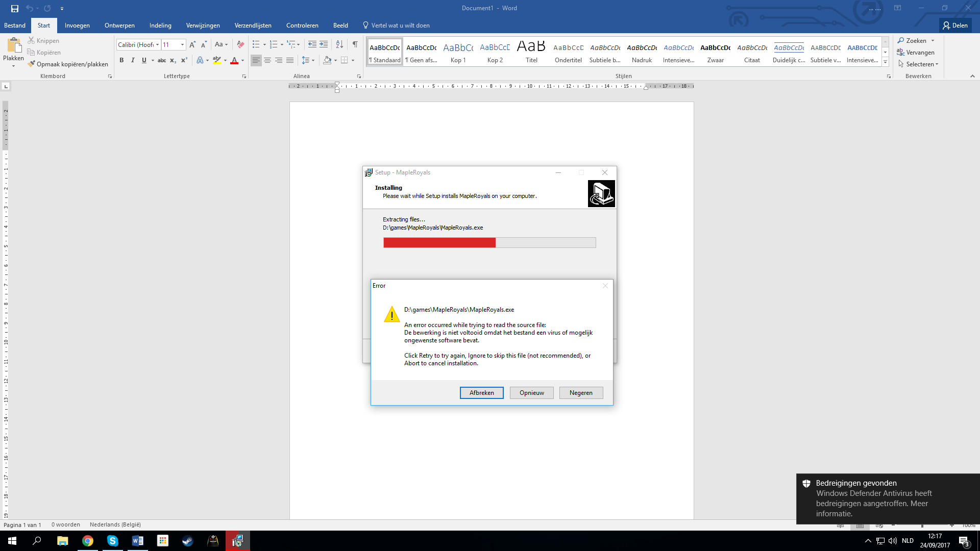The width and height of the screenshot is (980, 551).
Task: Open the change case Aa dropdown
Action: [x=221, y=45]
